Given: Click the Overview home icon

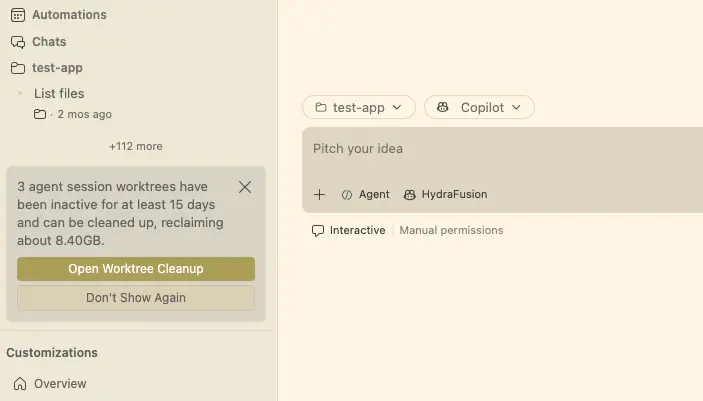Looking at the screenshot, I should click(x=20, y=384).
